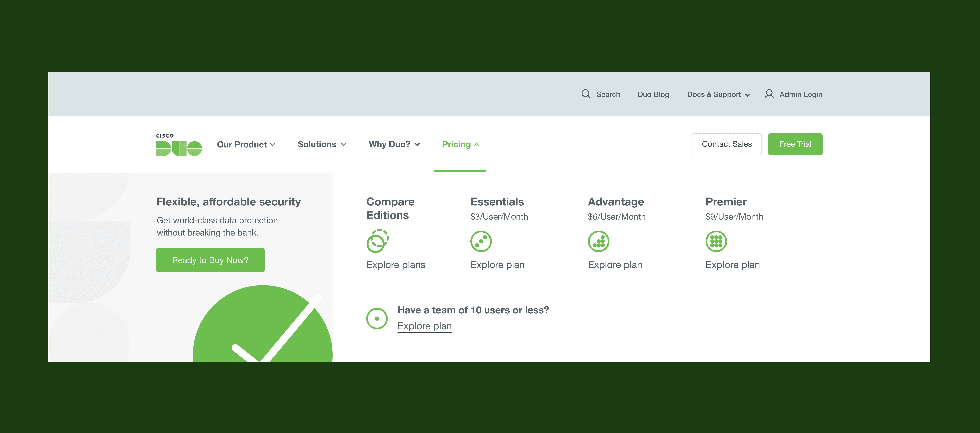Click the Cisco Duo logo
Image resolution: width=980 pixels, height=433 pixels.
pyautogui.click(x=179, y=145)
